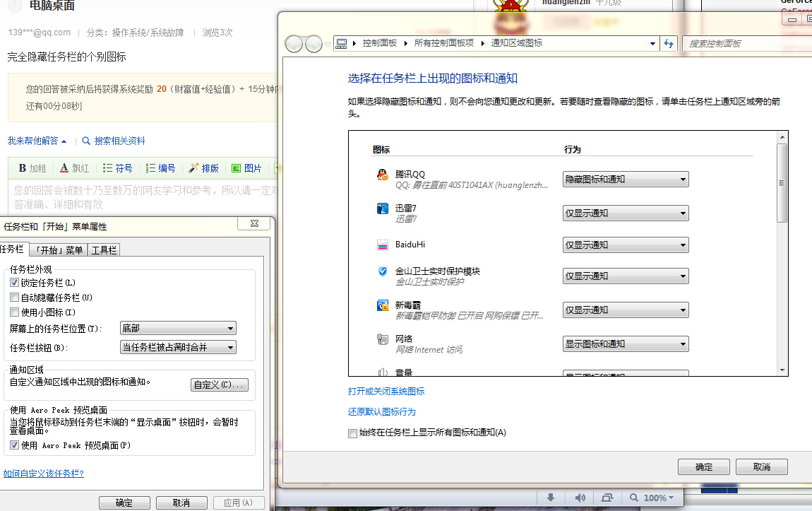Click the forward arrow in the control panel window

[314, 44]
